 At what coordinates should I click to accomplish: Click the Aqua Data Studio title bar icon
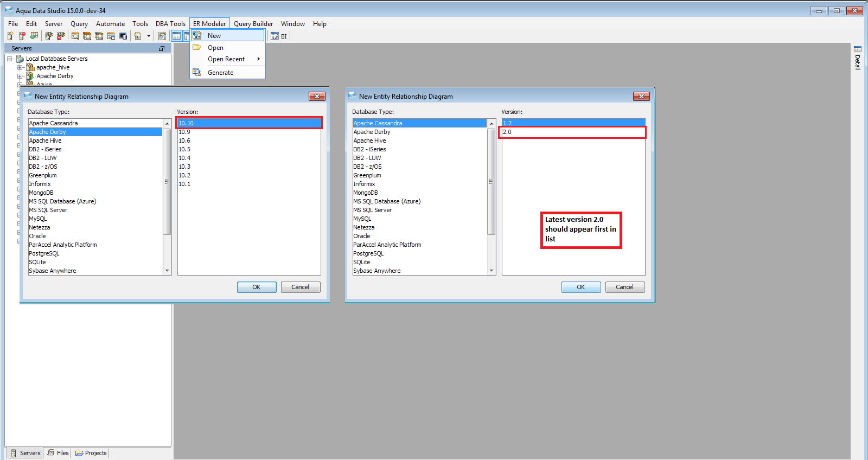9,10
